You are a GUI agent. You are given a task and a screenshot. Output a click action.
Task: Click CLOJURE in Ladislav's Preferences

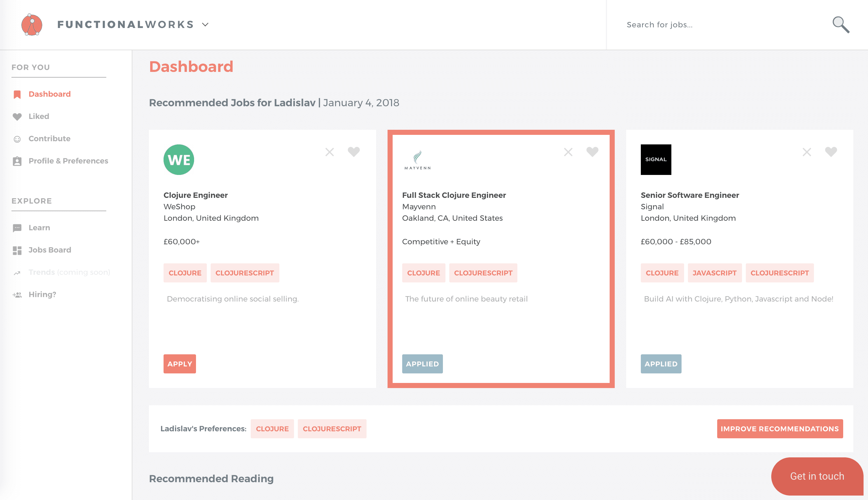coord(272,429)
